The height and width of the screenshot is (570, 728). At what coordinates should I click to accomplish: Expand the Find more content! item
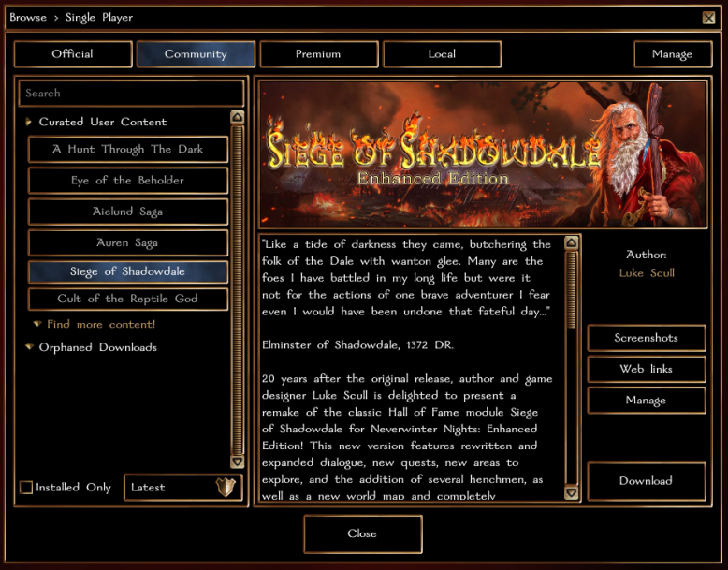pos(101,324)
